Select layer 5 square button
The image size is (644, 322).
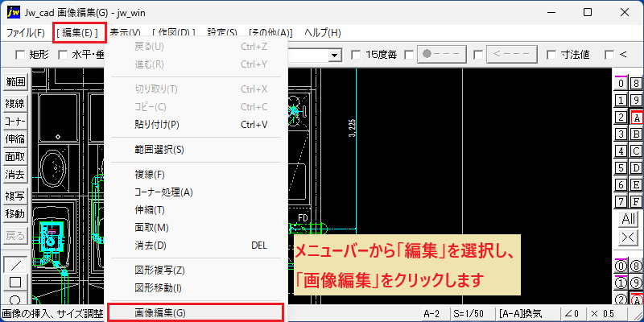[x=621, y=168]
